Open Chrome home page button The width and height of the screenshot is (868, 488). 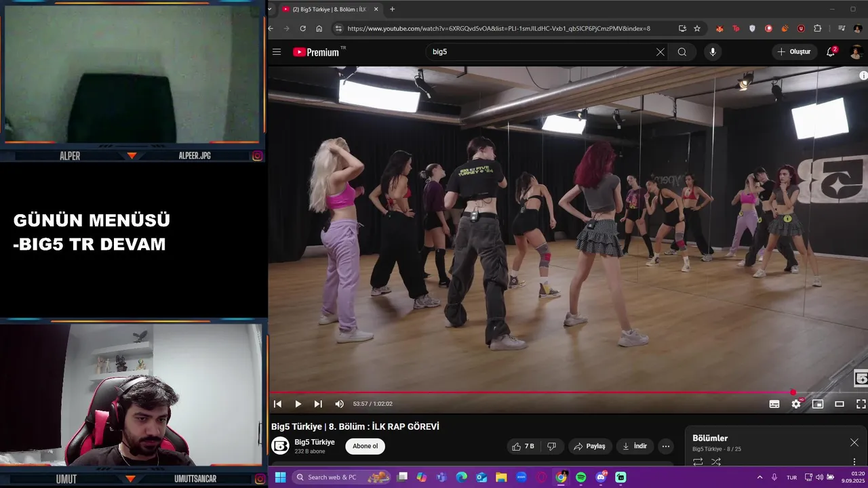pyautogui.click(x=319, y=28)
